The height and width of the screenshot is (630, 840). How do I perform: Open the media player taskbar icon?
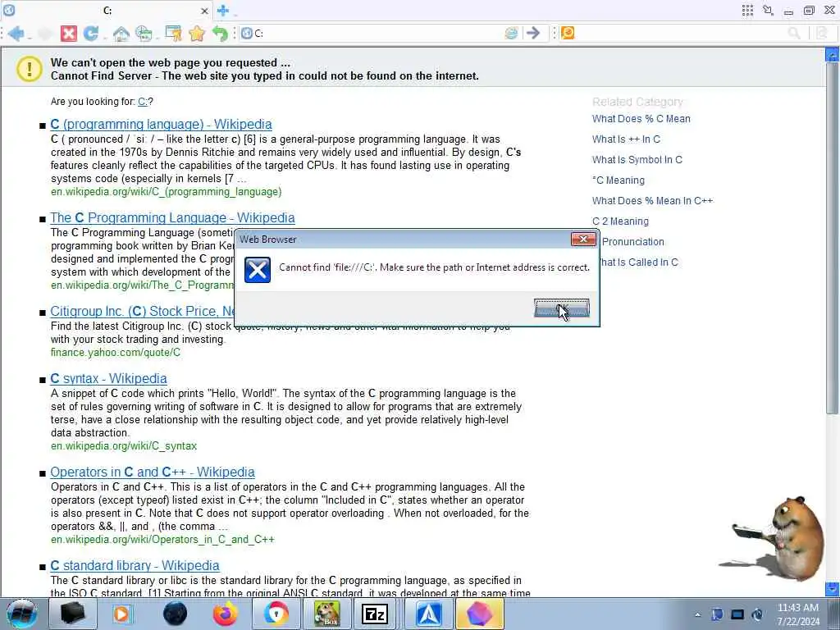pyautogui.click(x=121, y=614)
